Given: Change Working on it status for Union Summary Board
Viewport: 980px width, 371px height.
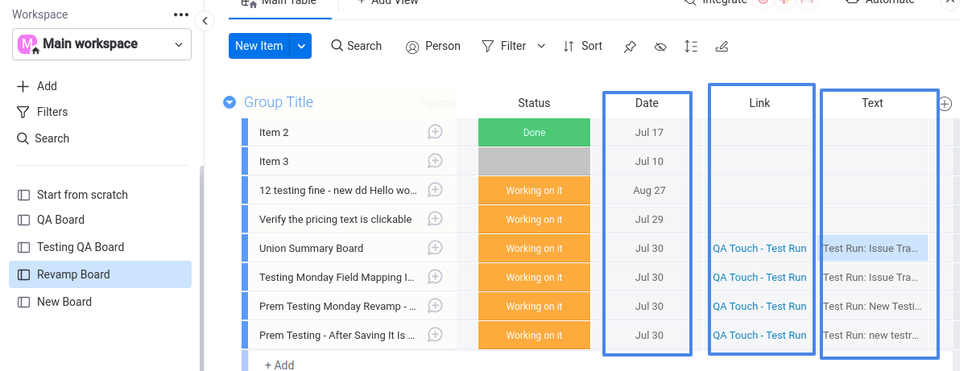Looking at the screenshot, I should pyautogui.click(x=534, y=249).
